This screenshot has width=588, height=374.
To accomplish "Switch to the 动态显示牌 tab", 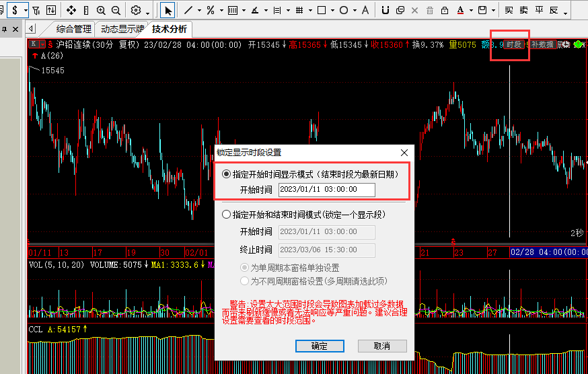I will [122, 29].
